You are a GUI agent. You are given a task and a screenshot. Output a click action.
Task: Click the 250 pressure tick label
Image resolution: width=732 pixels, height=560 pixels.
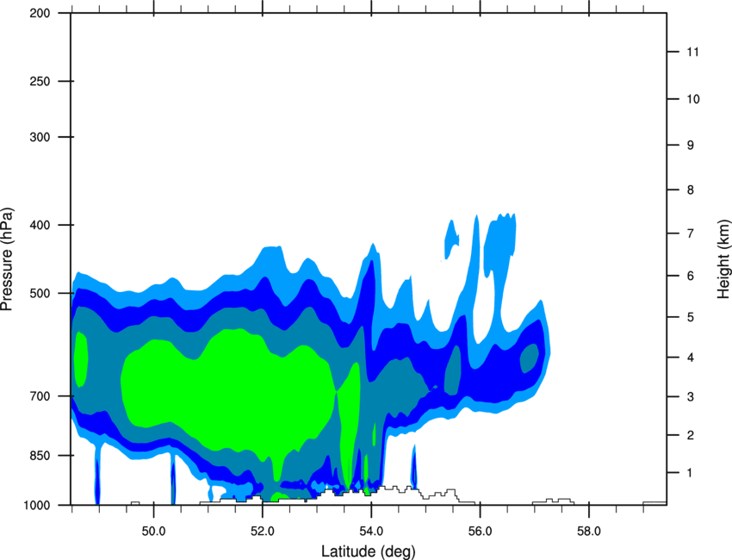coord(40,81)
